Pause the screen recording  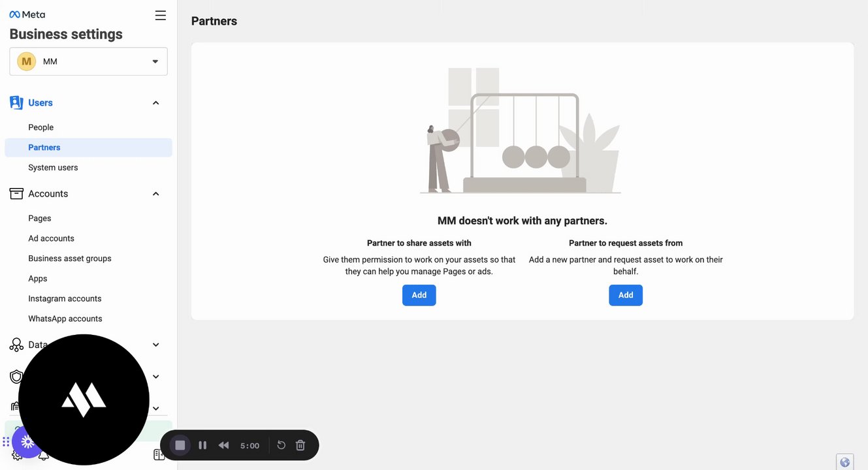click(x=202, y=445)
